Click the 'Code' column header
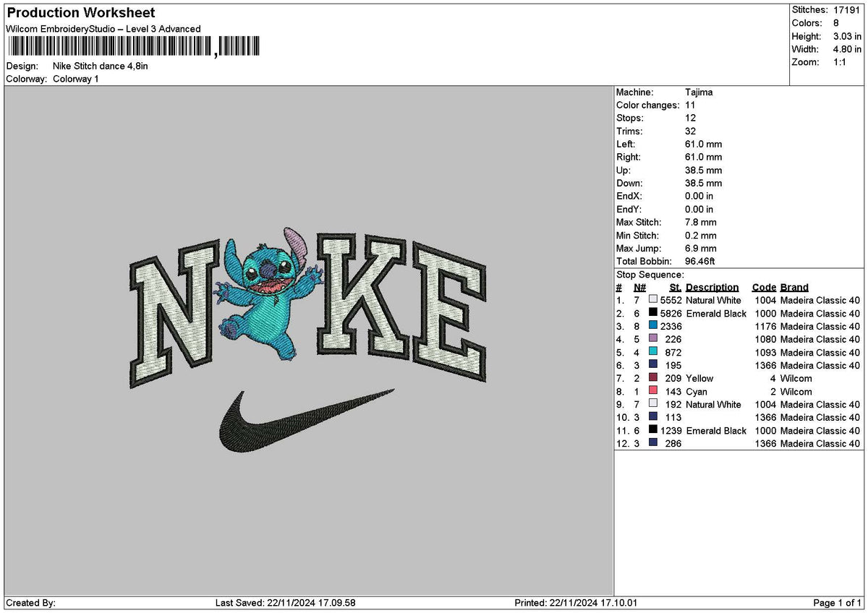Screen dimensions: 868x613 click(x=764, y=288)
